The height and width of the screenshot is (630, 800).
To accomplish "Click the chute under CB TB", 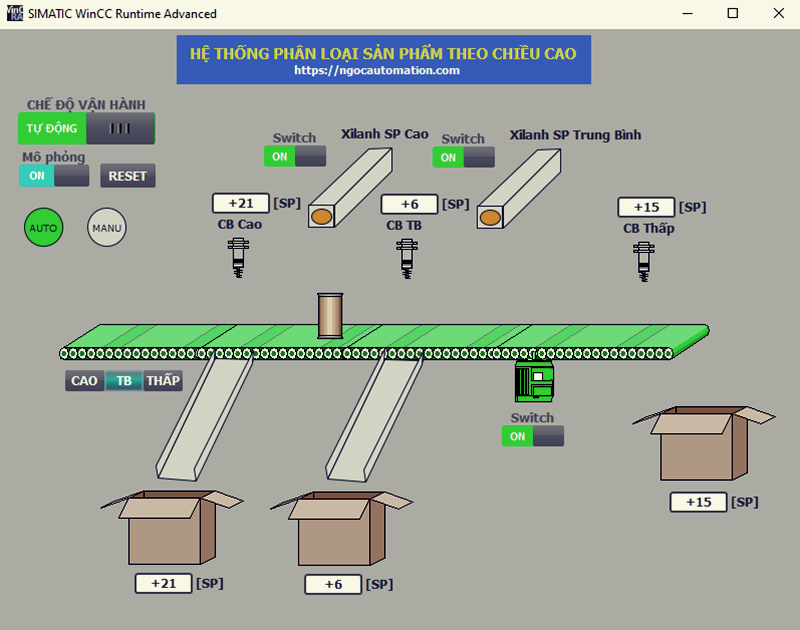I will (x=374, y=417).
